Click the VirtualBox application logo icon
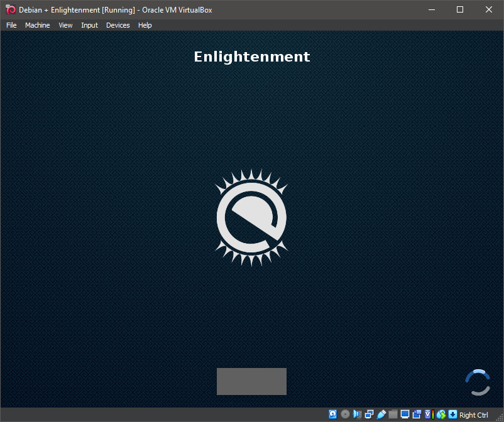Image resolution: width=504 pixels, height=422 pixels. click(9, 9)
